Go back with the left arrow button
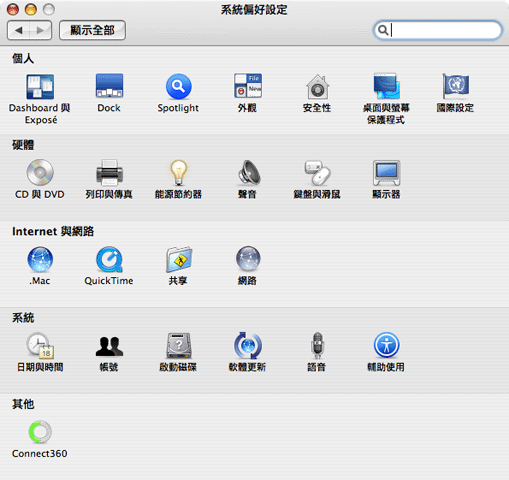The width and height of the screenshot is (509, 480). [x=18, y=30]
